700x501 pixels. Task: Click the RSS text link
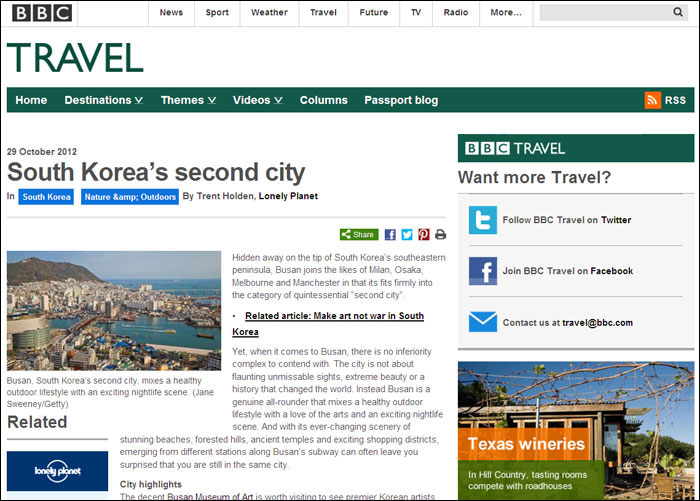pos(675,100)
